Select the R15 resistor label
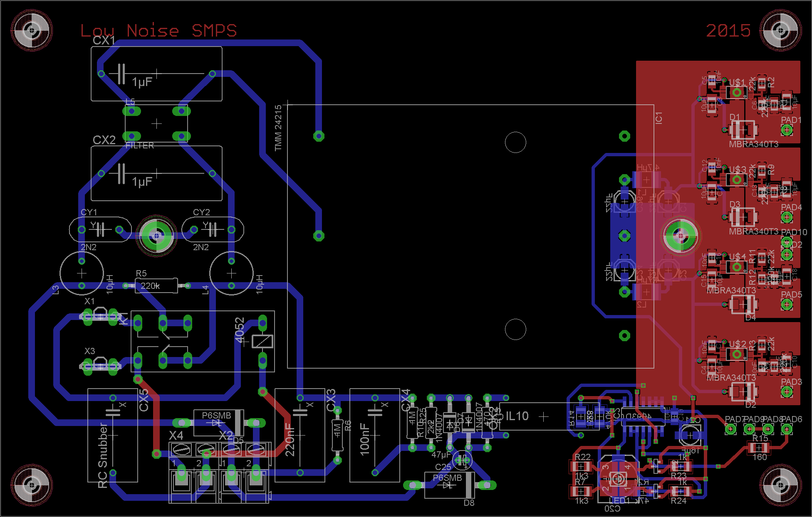The width and height of the screenshot is (812, 517). 760,438
